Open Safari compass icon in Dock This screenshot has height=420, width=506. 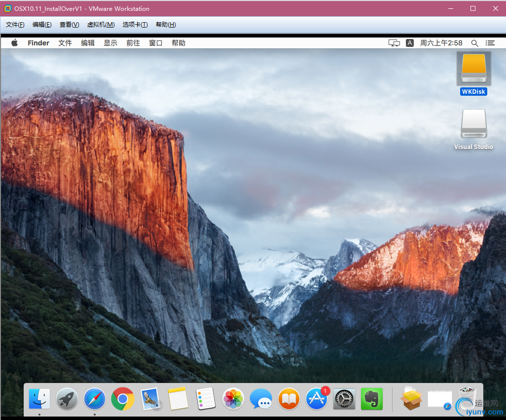coord(95,399)
